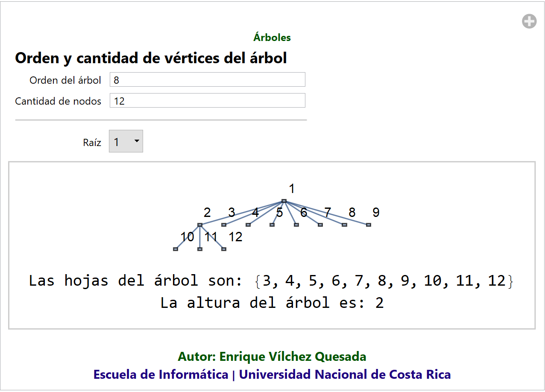Select the leaf vertex marker for node 9

tap(369, 225)
